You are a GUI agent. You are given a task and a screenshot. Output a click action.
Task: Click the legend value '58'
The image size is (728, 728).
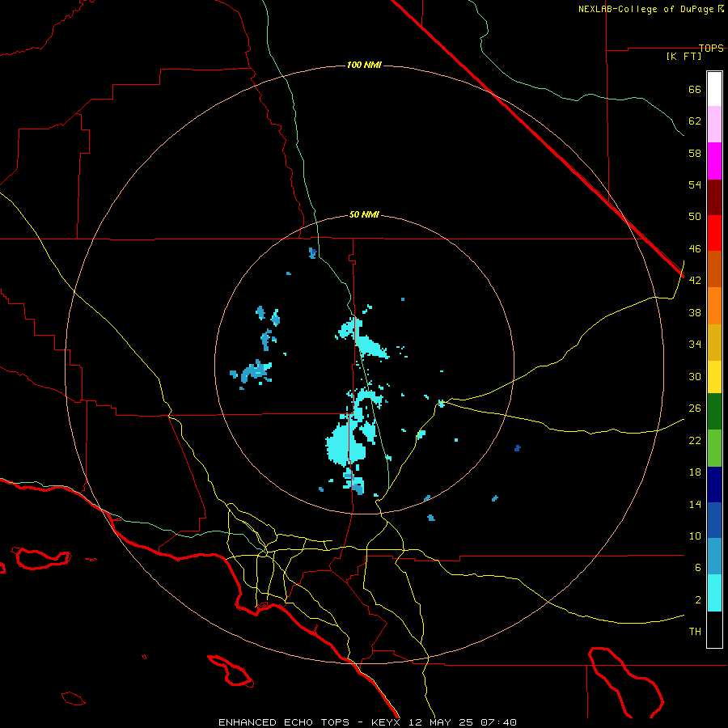tap(695, 153)
